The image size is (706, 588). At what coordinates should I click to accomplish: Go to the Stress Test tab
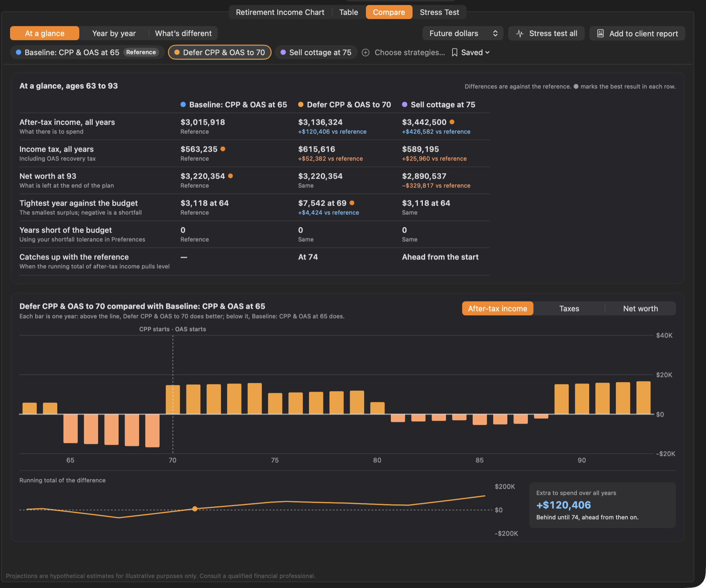(x=439, y=12)
